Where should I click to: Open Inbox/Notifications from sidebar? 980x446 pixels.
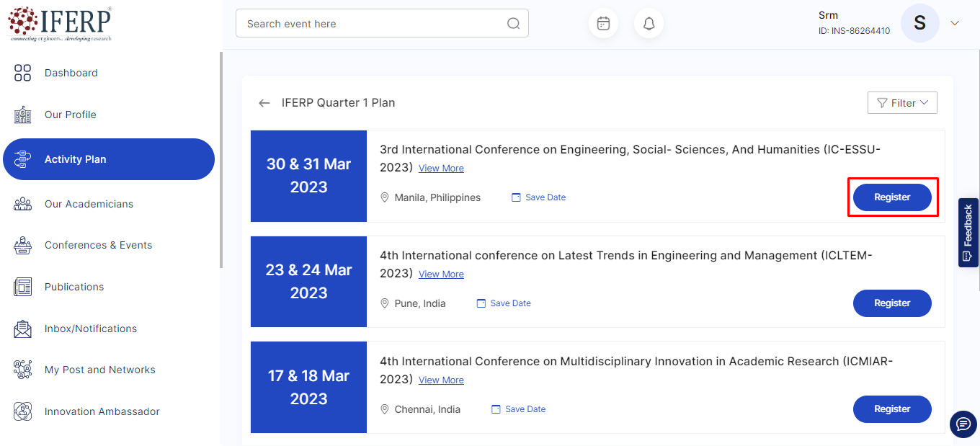90,329
